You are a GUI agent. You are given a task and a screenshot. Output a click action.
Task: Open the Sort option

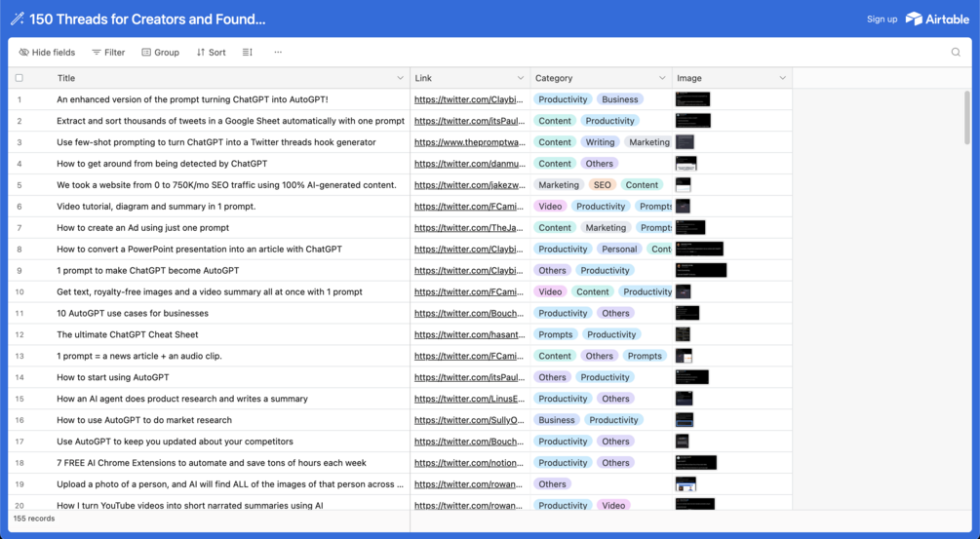pos(212,53)
